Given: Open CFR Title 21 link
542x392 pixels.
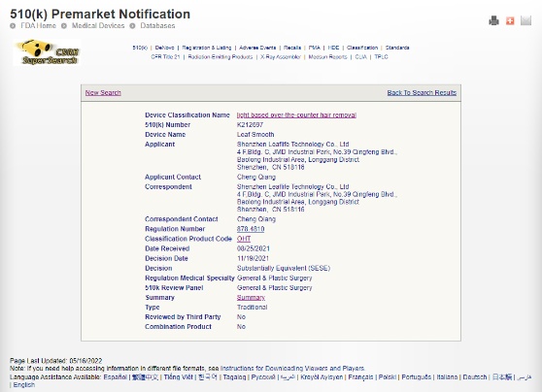Looking at the screenshot, I should pyautogui.click(x=165, y=57).
